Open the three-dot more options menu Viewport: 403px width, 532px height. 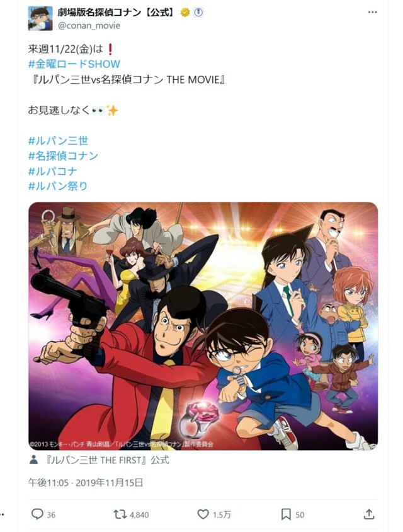[x=372, y=12]
